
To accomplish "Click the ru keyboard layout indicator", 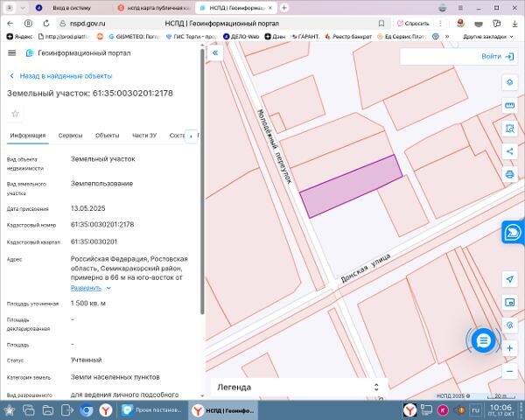I will tap(475, 410).
